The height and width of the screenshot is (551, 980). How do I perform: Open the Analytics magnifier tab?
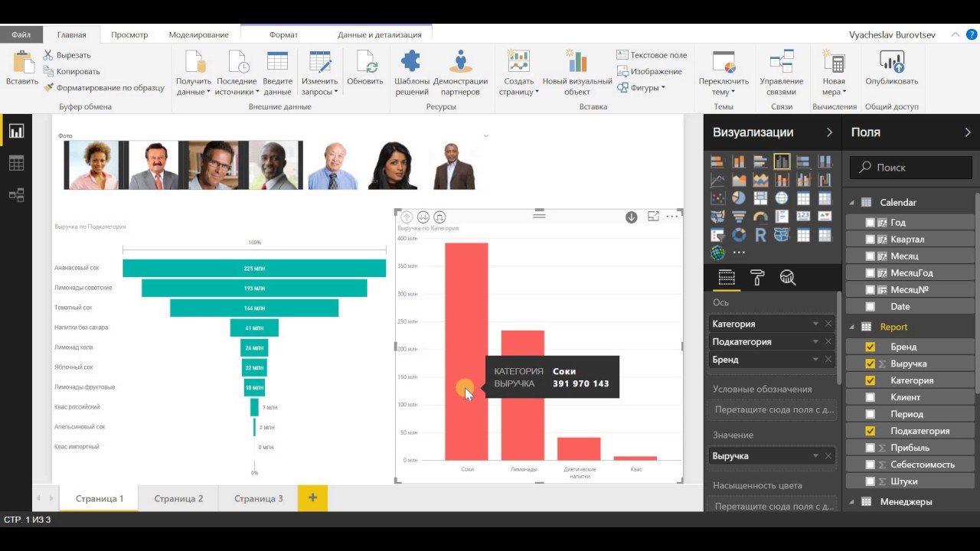point(788,278)
